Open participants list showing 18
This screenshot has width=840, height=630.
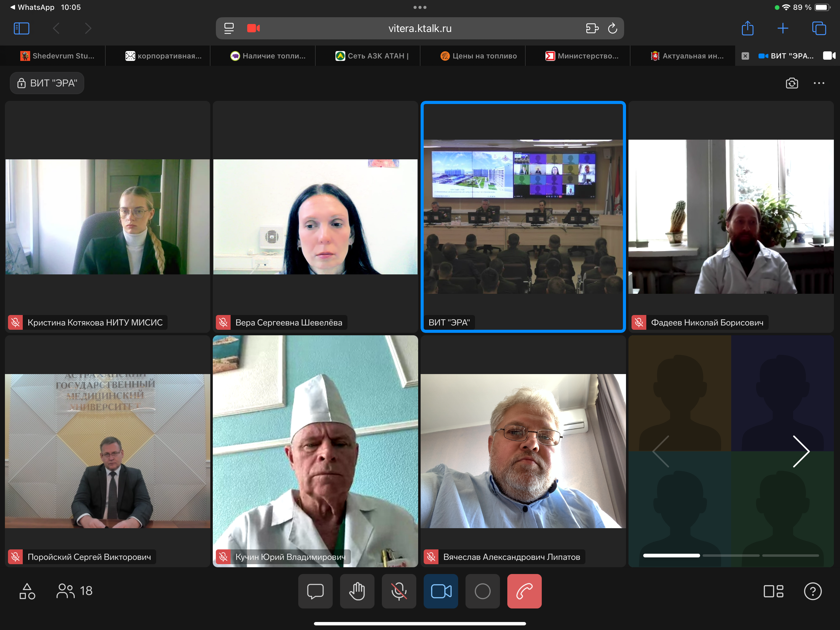75,591
